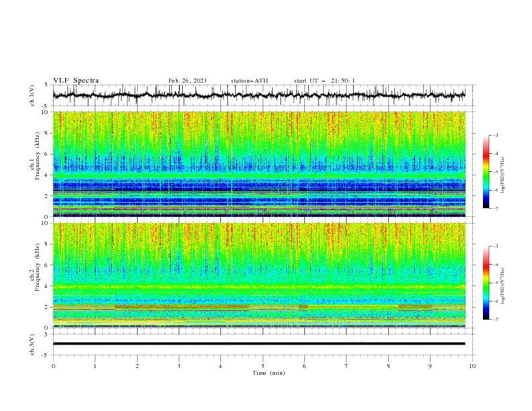Click the "10" tick on the time axis
This screenshot has width=532, height=411.
(x=472, y=366)
